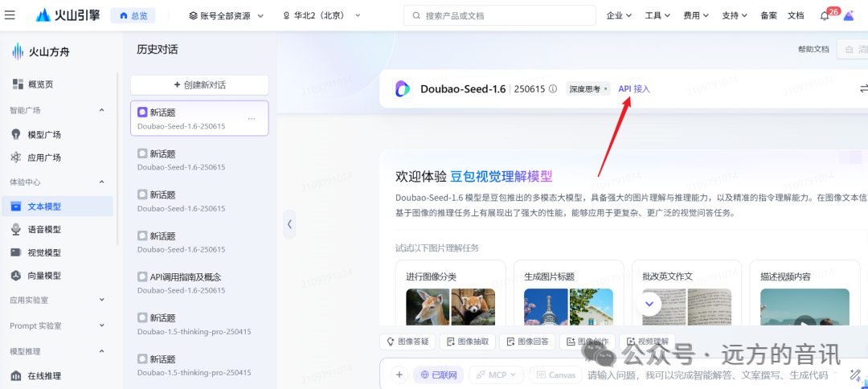Click the 文档 menu item

[796, 15]
